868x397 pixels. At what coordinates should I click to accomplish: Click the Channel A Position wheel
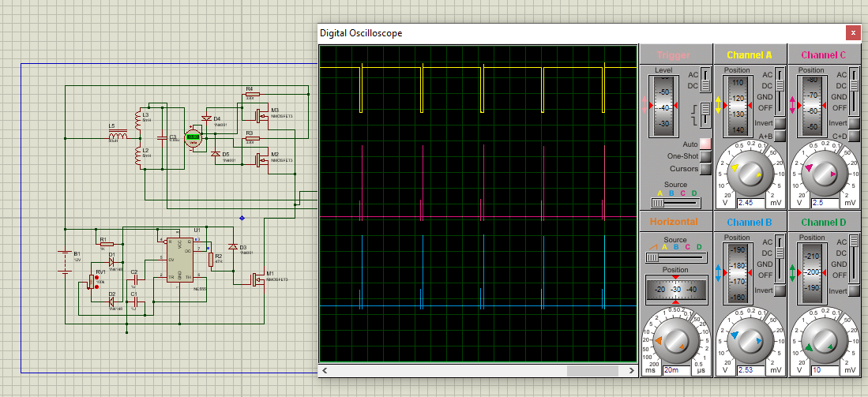pos(736,106)
